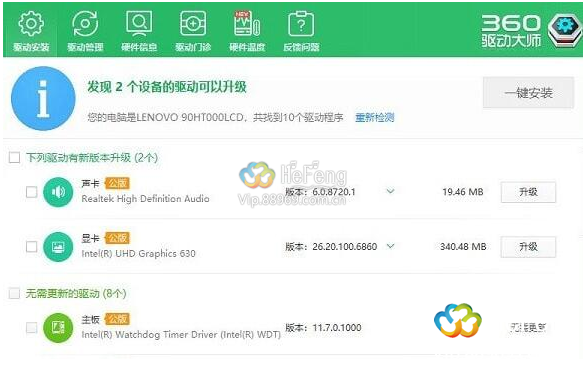584x369 pixels.
Task: Click 升级 button for Realtek audio driver
Action: [x=528, y=192]
